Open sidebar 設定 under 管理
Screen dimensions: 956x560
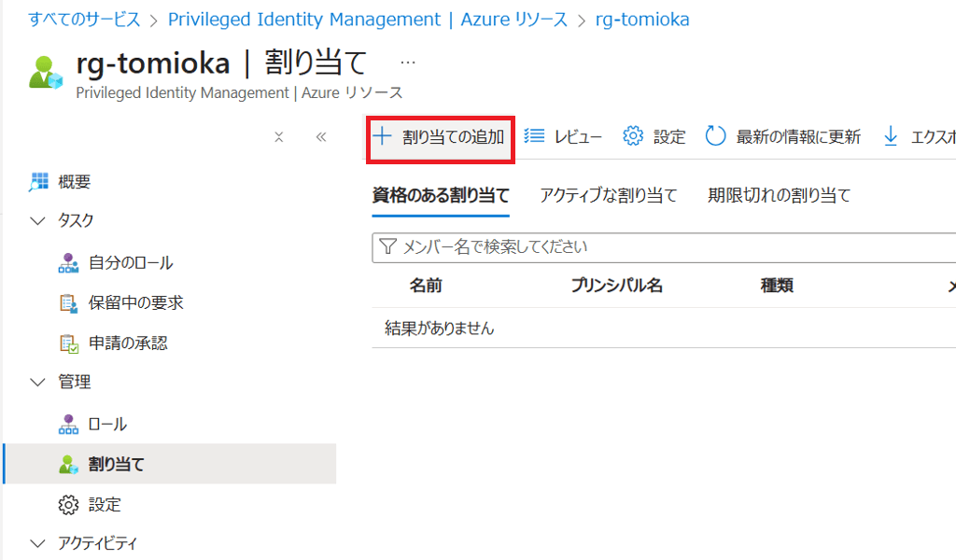click(x=105, y=505)
